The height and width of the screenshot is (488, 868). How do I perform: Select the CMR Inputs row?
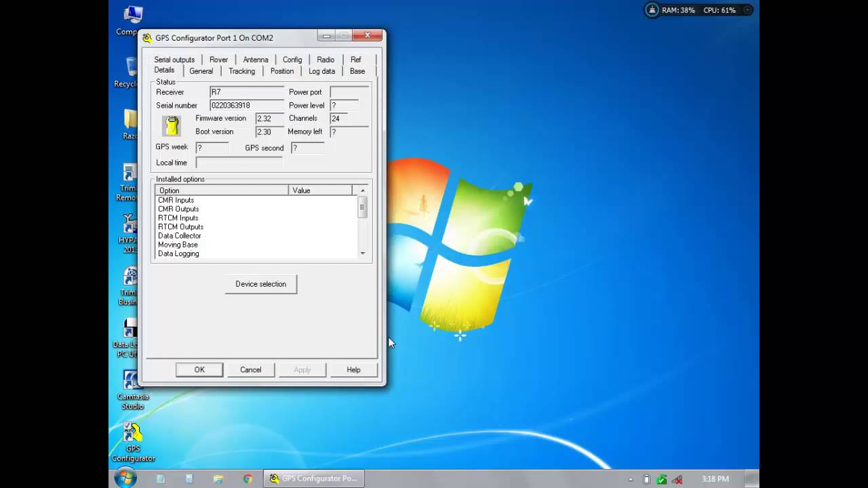coord(256,201)
